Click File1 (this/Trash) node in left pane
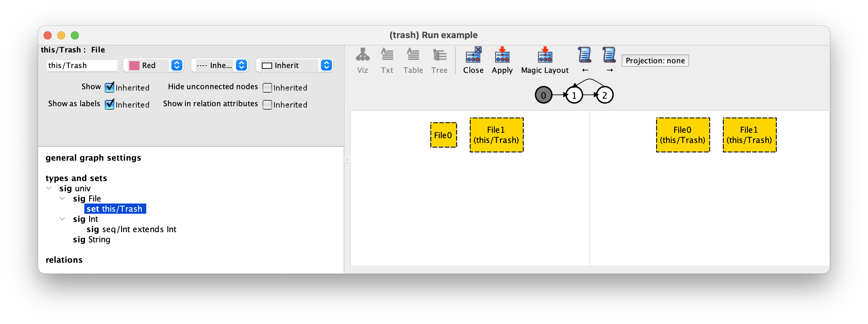868x324 pixels. [496, 135]
